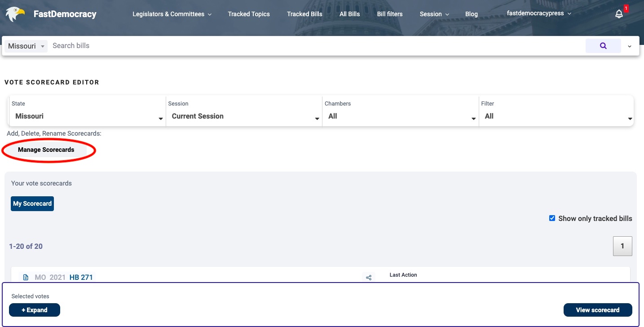
Task: Expand the search options chevron
Action: (x=629, y=46)
